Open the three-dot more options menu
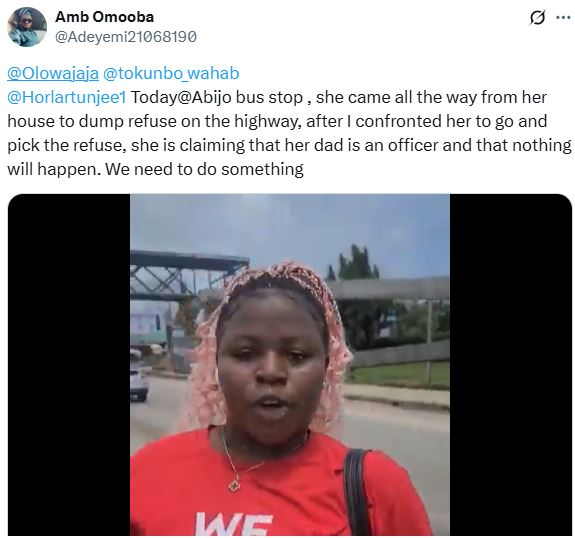 563,17
